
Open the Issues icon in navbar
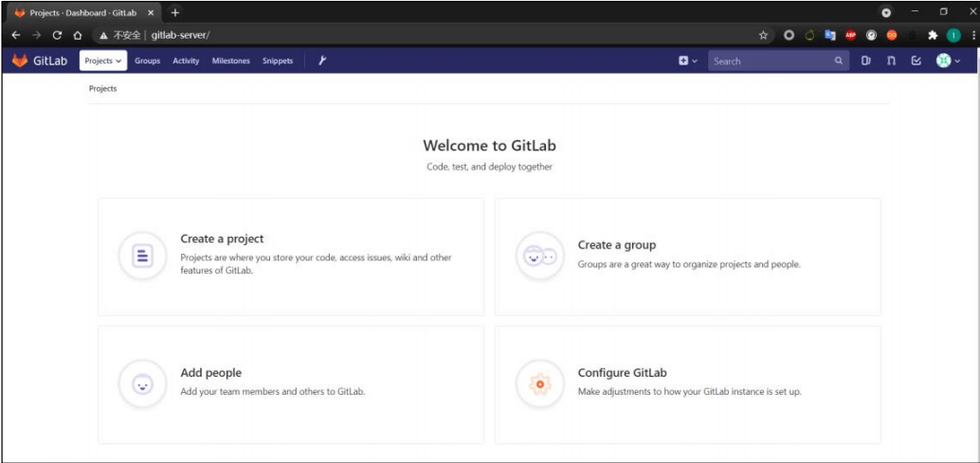[865, 62]
